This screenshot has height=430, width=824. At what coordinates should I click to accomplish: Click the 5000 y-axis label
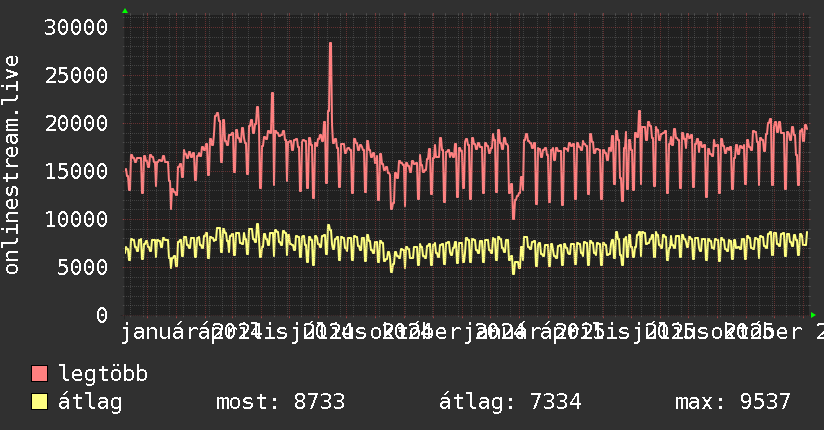pyautogui.click(x=83, y=267)
